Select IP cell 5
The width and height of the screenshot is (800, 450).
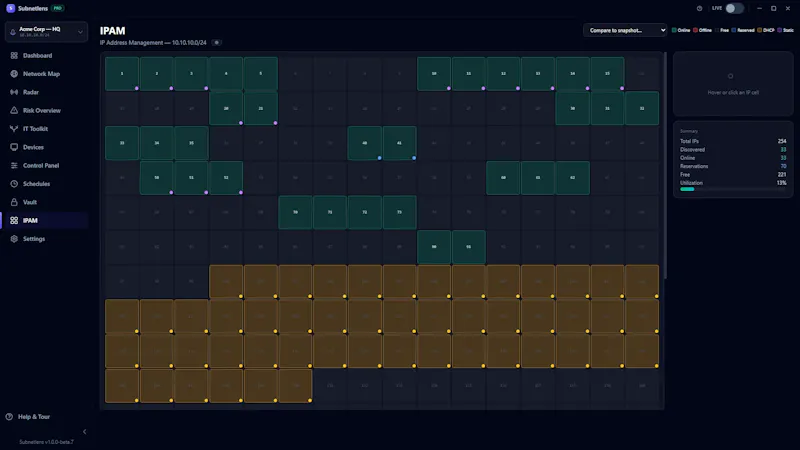pos(261,73)
